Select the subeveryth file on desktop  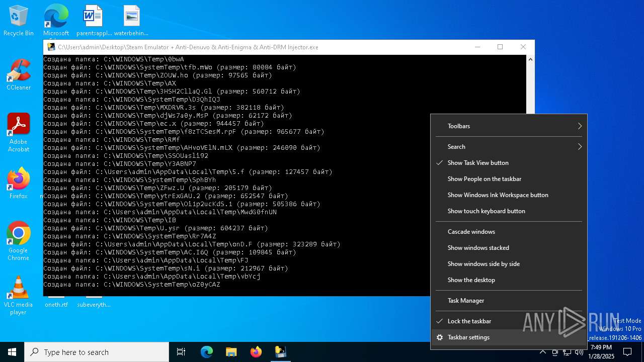(94, 302)
